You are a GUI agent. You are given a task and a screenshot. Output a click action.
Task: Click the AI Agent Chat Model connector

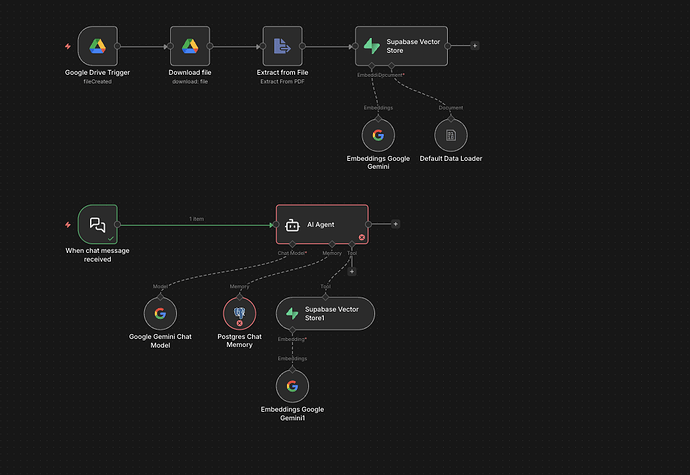[x=292, y=244]
